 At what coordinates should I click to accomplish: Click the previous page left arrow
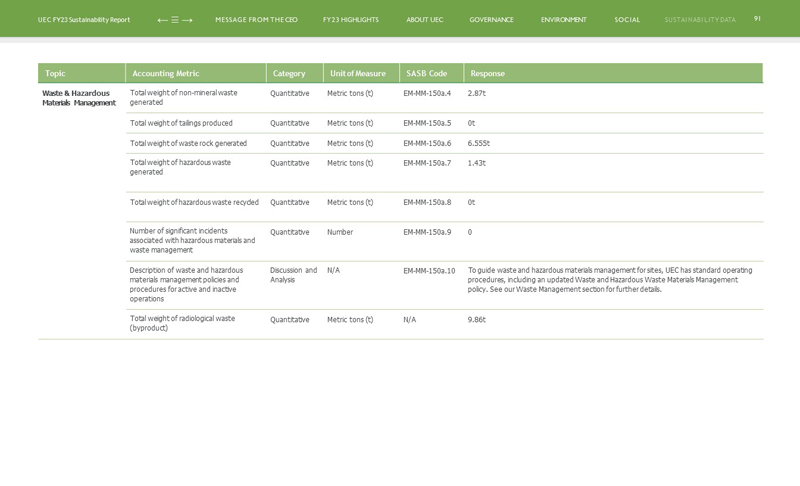(162, 20)
